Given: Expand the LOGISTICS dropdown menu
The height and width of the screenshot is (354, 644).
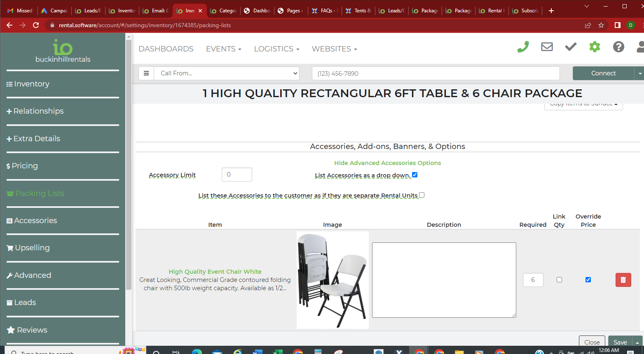Looking at the screenshot, I should click(276, 49).
